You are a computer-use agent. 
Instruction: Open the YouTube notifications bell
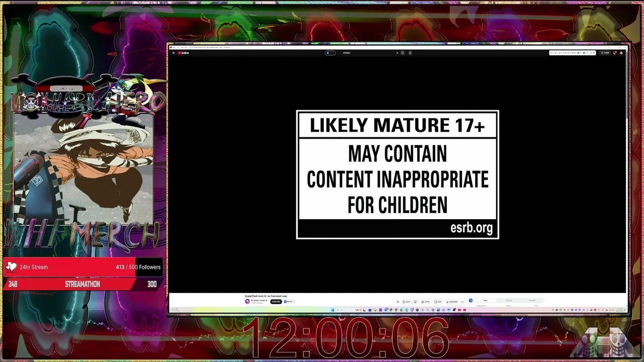tap(614, 53)
